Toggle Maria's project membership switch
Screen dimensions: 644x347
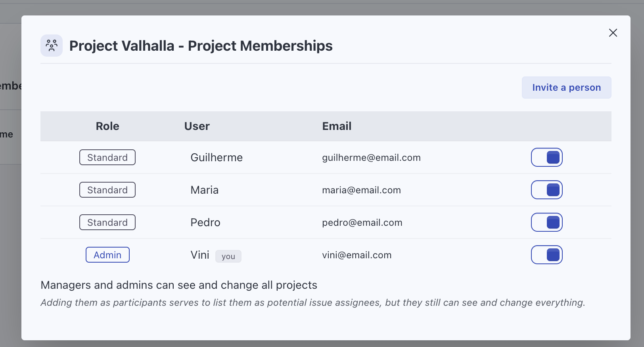point(546,190)
